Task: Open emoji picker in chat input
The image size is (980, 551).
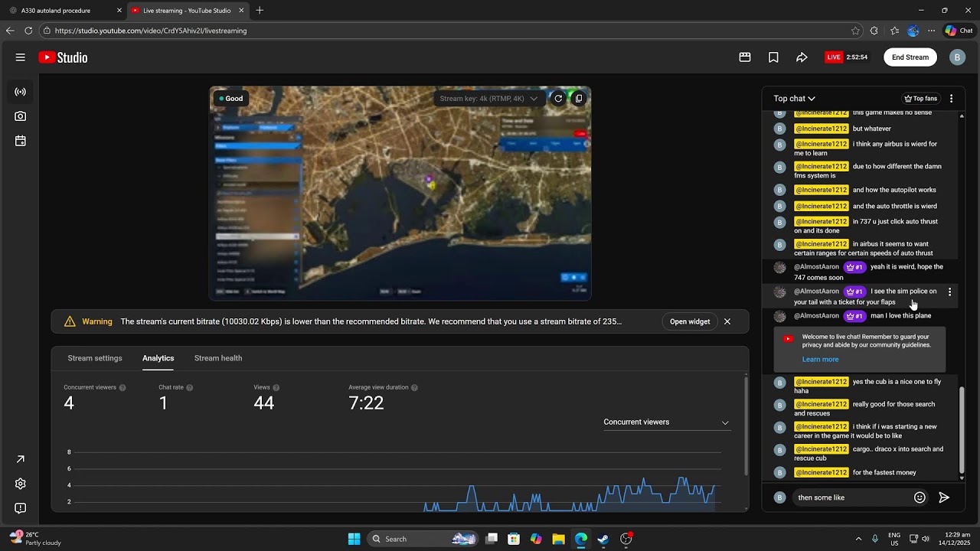Action: [x=920, y=497]
